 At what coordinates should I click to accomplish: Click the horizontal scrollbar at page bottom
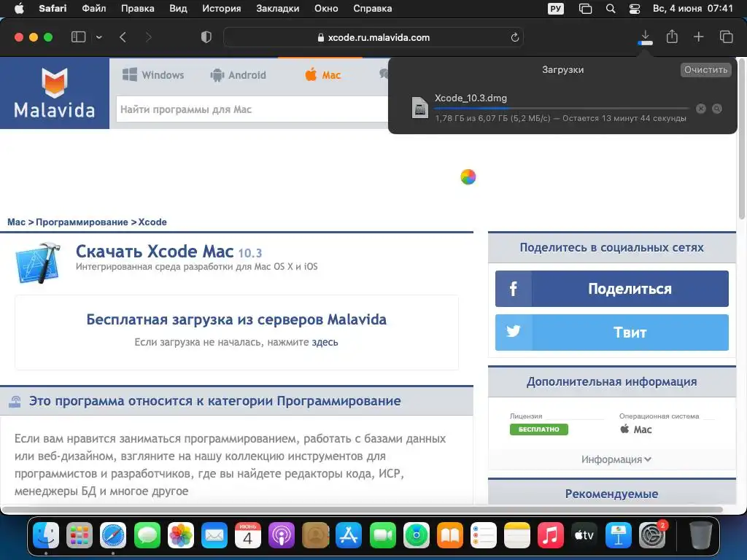[x=363, y=510]
